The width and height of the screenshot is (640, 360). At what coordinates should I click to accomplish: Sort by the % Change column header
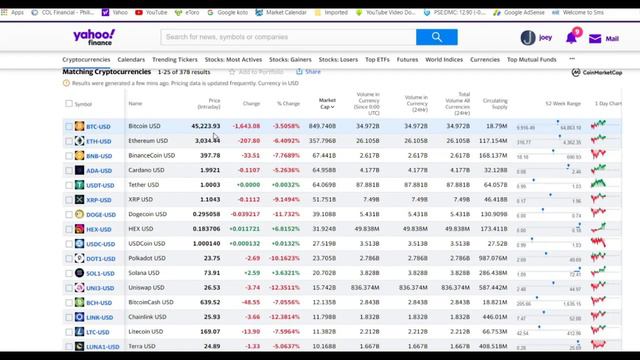[x=289, y=104]
